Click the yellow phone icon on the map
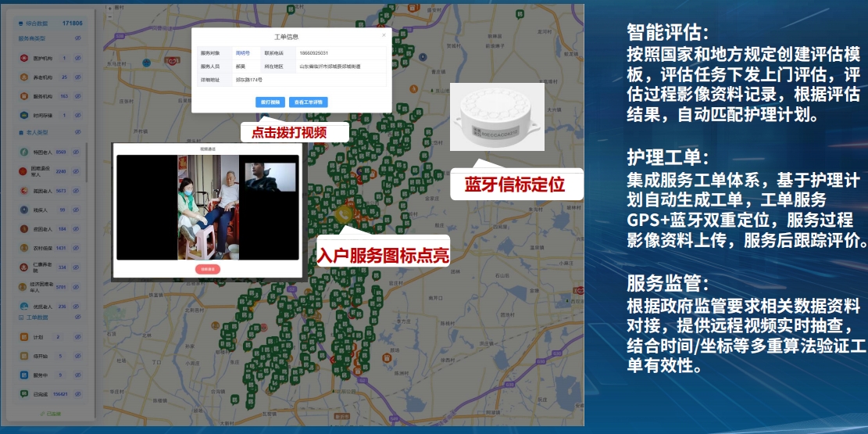This screenshot has width=868, height=434. pyautogui.click(x=344, y=213)
